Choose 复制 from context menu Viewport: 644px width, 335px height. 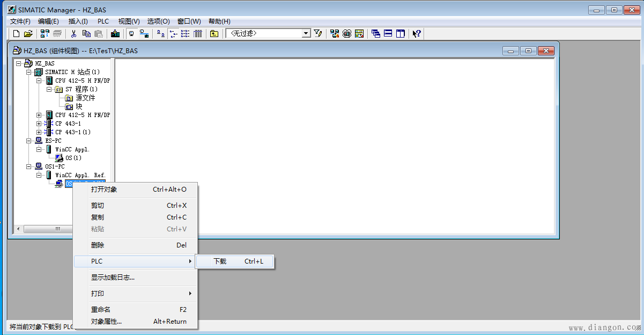click(135, 217)
